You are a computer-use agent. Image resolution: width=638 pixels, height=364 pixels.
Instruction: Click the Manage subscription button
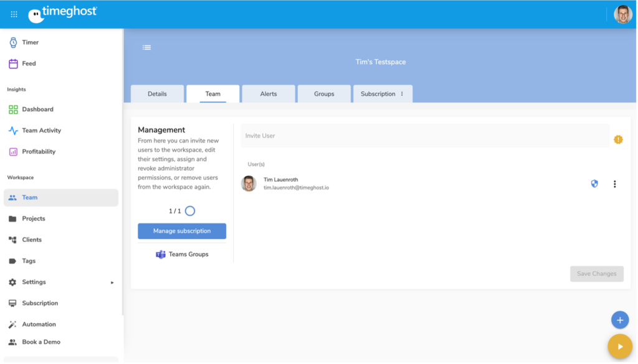click(182, 231)
